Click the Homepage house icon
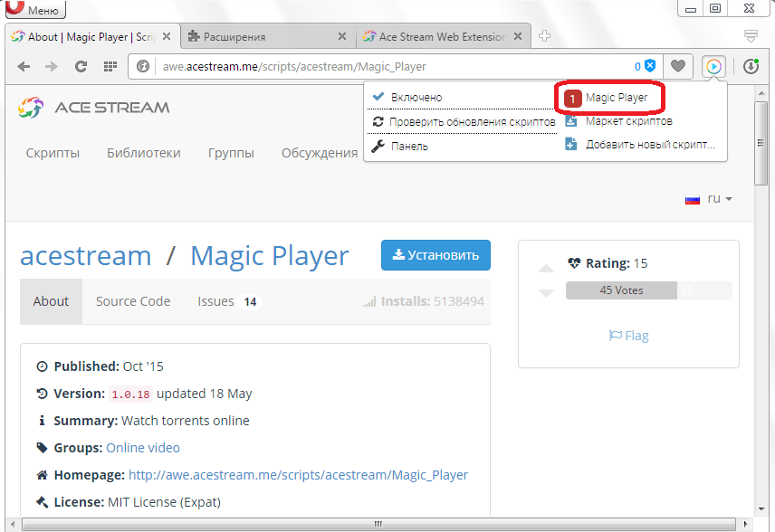 (42, 475)
